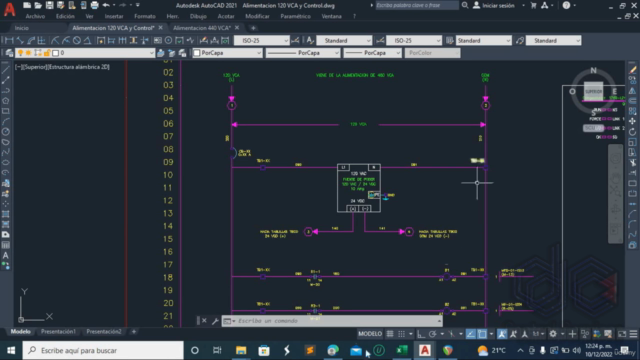Select the Diameter dimension tool
The height and width of the screenshot is (360, 640).
[77, 40]
